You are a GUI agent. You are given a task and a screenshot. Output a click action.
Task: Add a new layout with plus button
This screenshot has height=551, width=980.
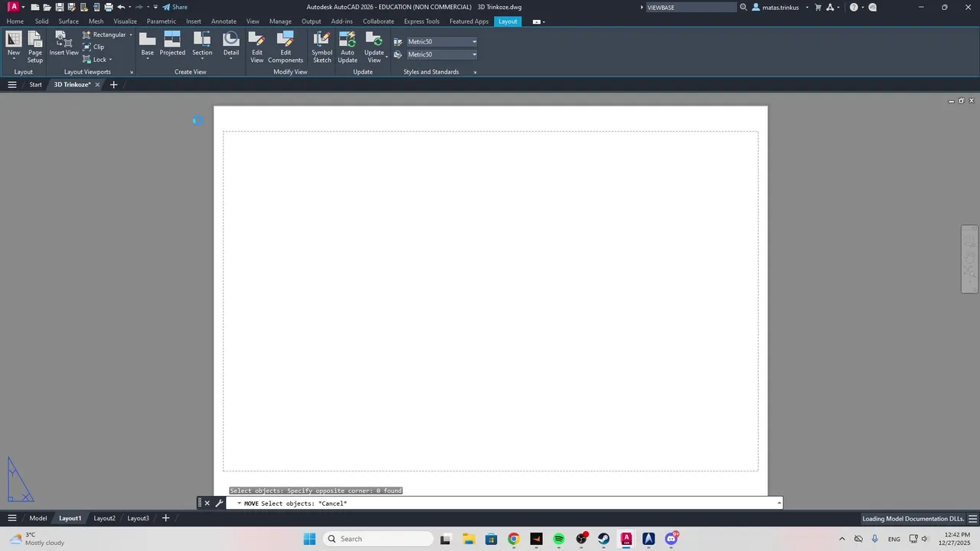165,518
